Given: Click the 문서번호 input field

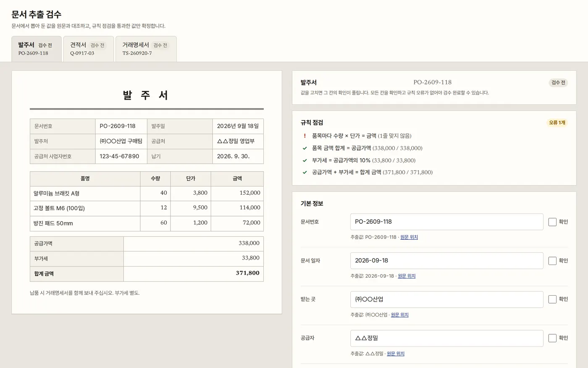Looking at the screenshot, I should pyautogui.click(x=446, y=222).
